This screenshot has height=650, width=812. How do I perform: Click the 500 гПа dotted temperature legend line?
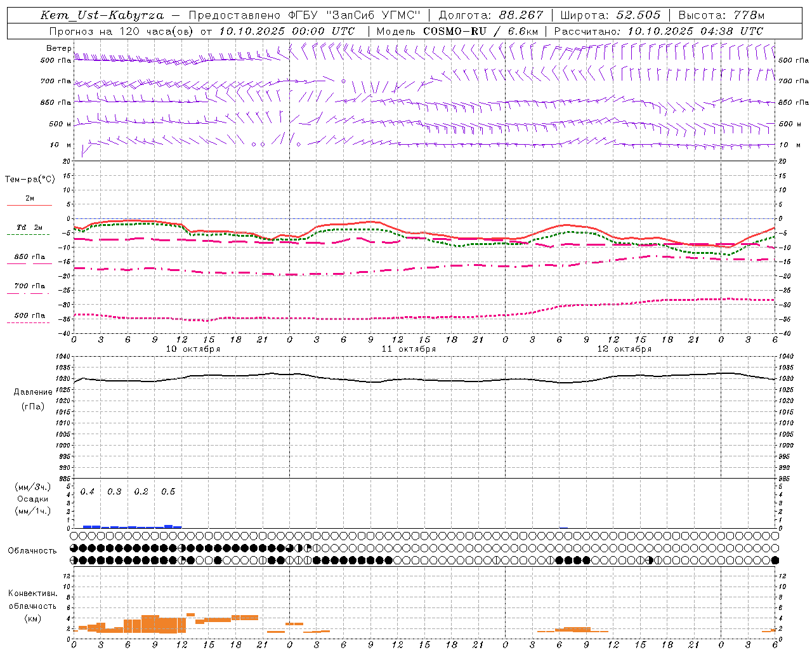[x=29, y=322]
